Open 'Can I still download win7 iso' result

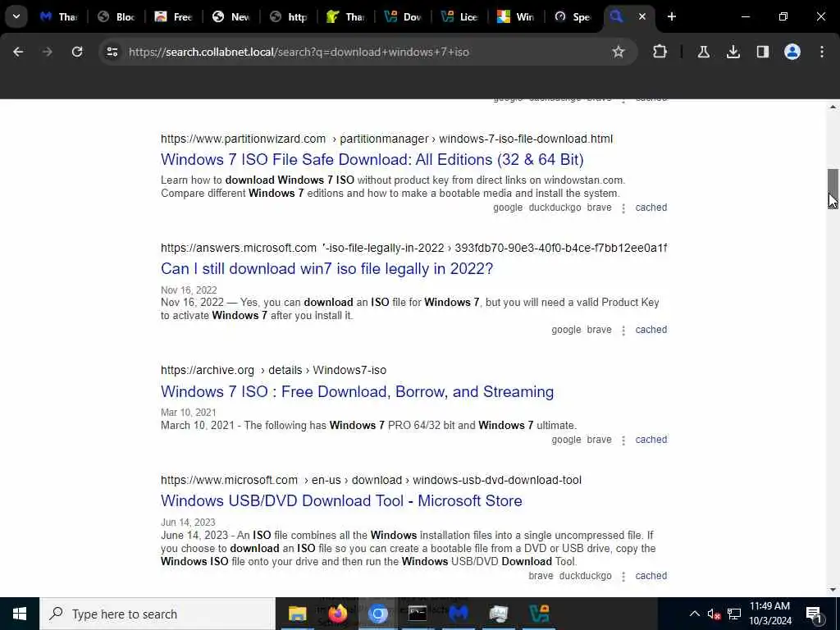(326, 268)
